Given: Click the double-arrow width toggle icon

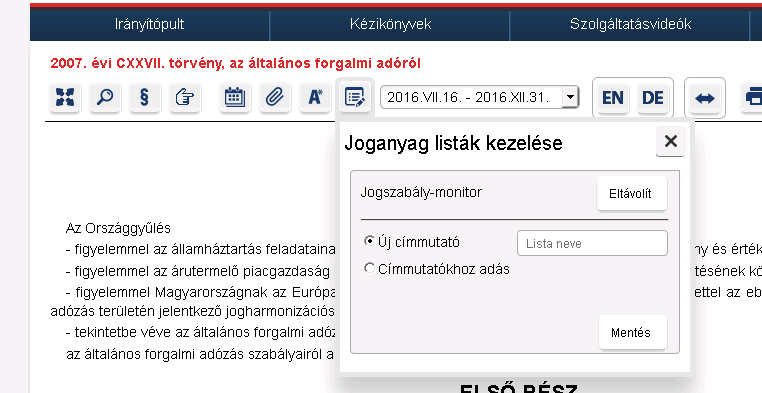Looking at the screenshot, I should [x=705, y=98].
